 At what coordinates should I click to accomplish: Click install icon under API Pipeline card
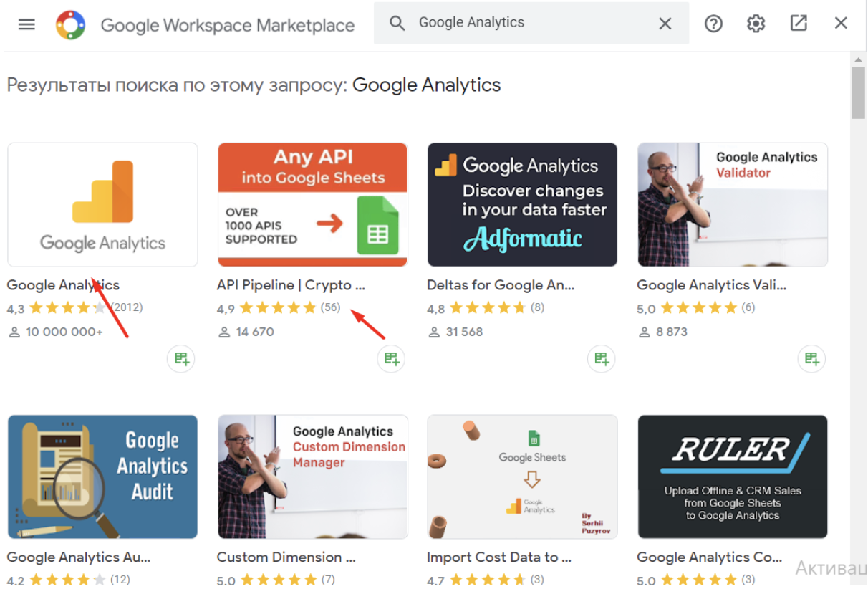(391, 358)
